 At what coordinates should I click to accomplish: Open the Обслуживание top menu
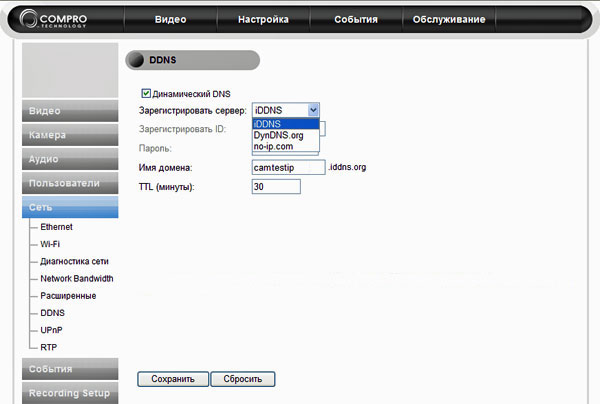pyautogui.click(x=449, y=19)
